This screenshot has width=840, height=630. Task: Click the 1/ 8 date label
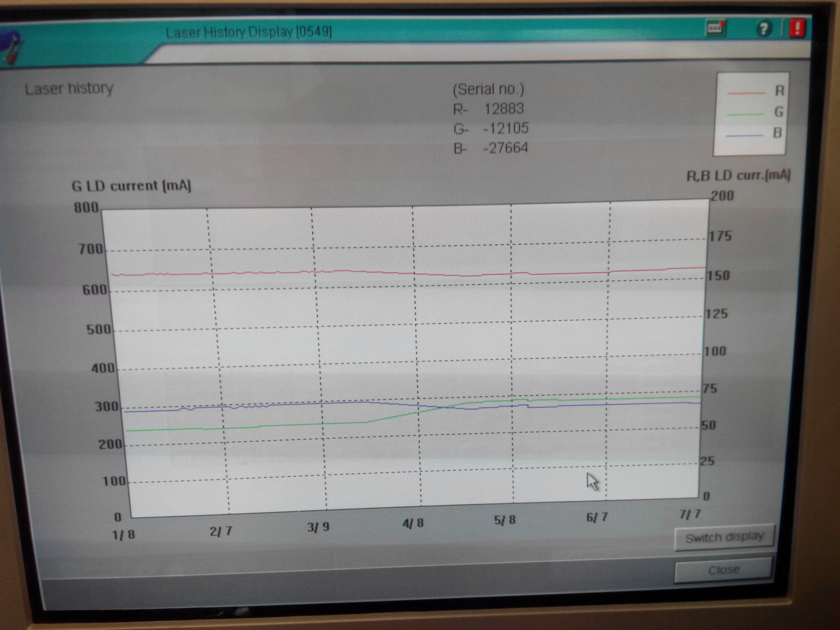(x=124, y=535)
